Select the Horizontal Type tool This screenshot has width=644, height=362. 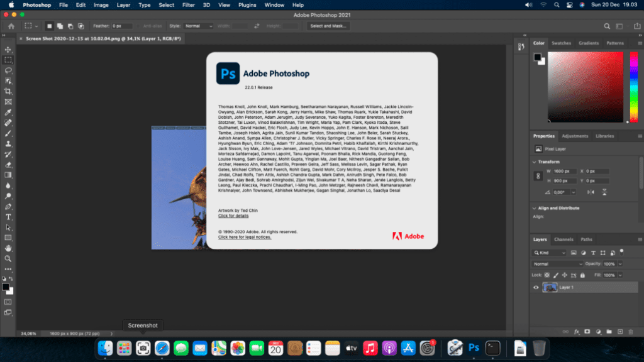(8, 217)
